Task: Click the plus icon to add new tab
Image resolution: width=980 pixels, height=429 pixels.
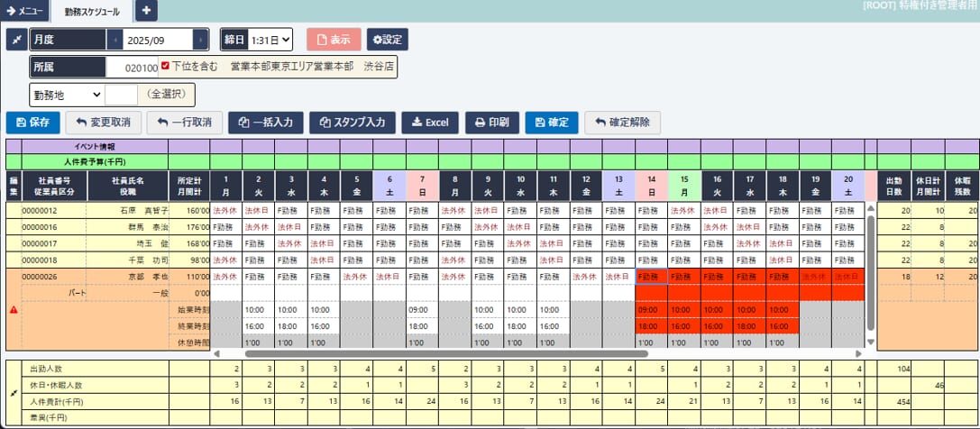Action: coord(147,11)
